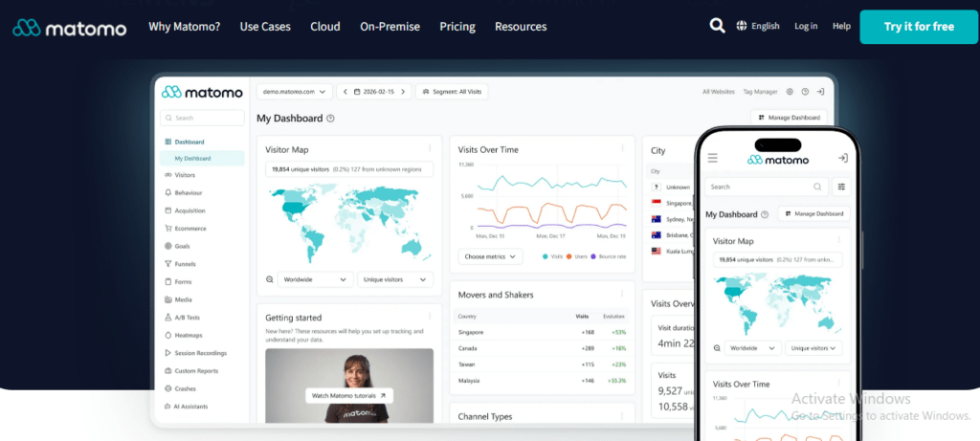
Task: Click the Matomo logo on the phone mockup
Action: tap(778, 160)
